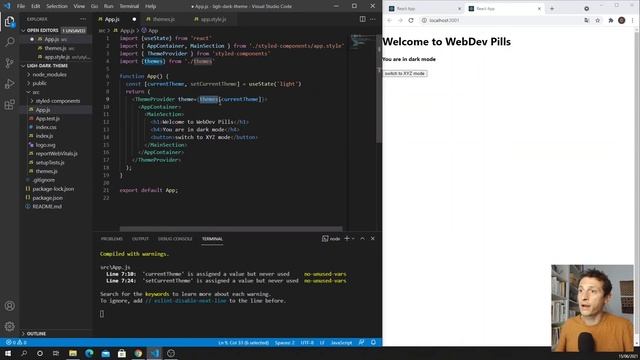Click Chrome's back arrow
This screenshot has width=640, height=360.
(x=390, y=20)
